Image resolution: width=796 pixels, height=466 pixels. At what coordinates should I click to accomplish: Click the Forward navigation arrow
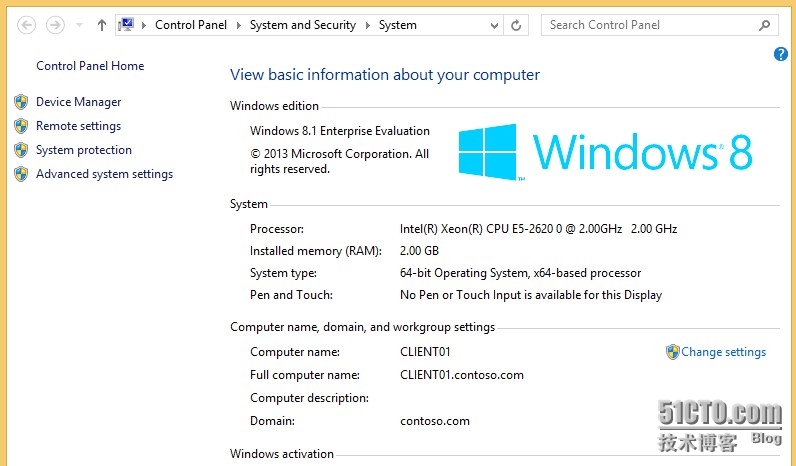(55, 25)
